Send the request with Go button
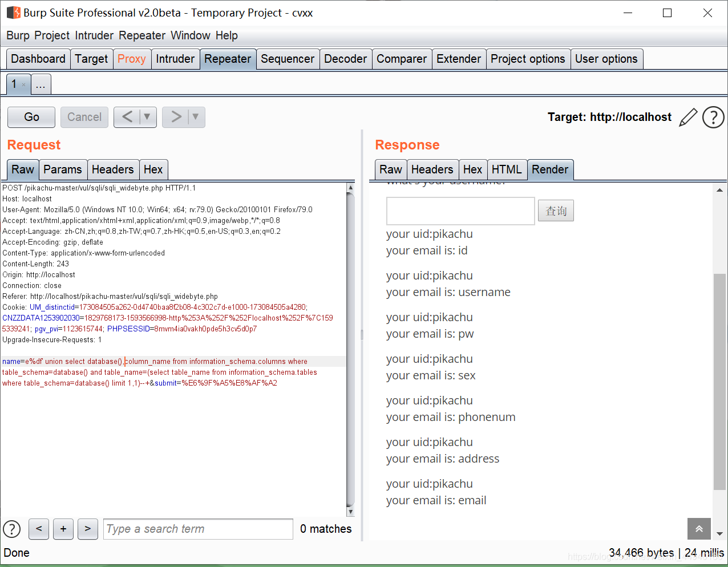The height and width of the screenshot is (567, 728). tap(31, 117)
